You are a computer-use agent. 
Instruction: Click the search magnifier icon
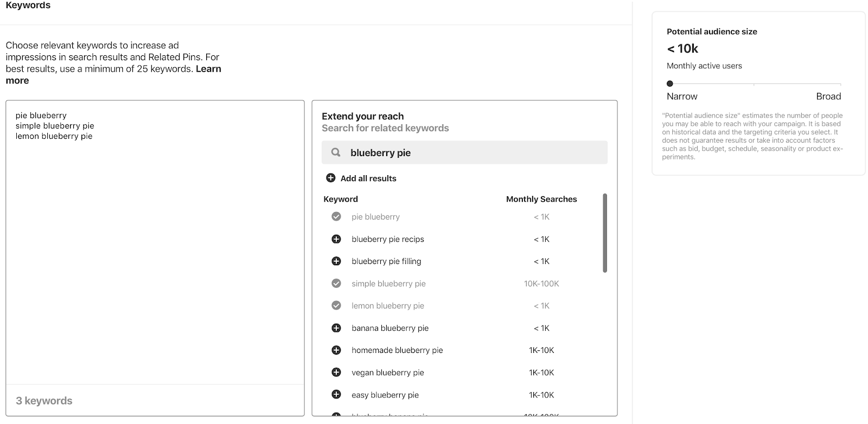(336, 152)
